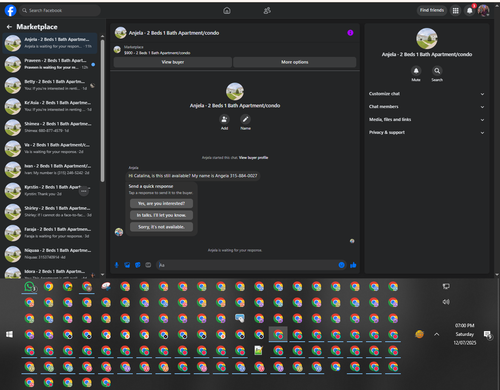Rename chat using the Name pencil icon
The width and height of the screenshot is (500, 390).
[245, 119]
